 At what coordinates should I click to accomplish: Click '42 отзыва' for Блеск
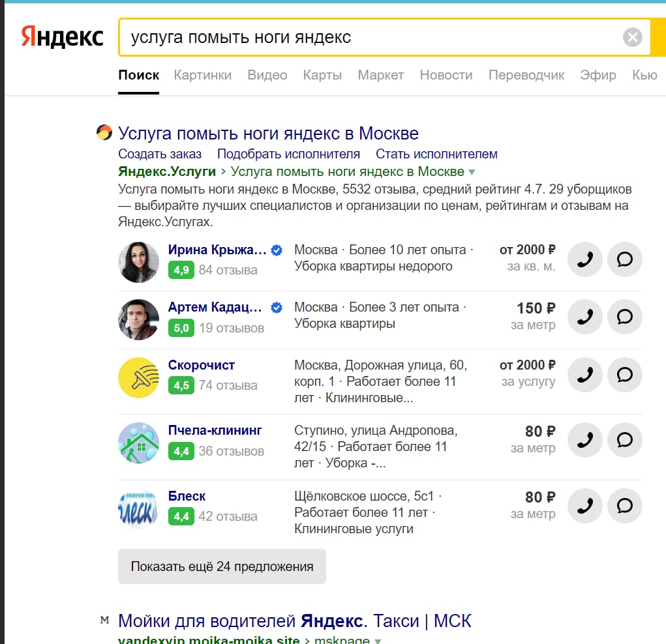tap(228, 517)
